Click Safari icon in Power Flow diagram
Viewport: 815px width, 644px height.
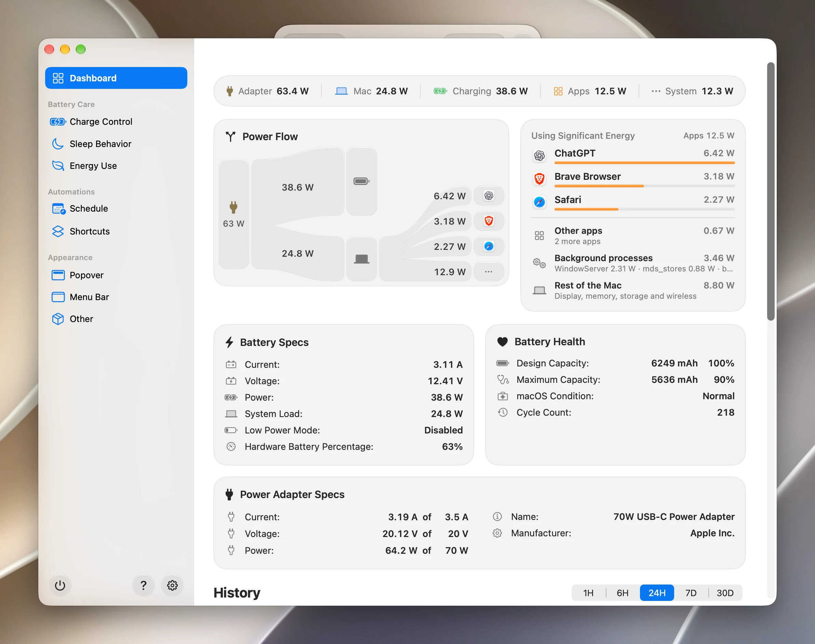[x=489, y=246]
